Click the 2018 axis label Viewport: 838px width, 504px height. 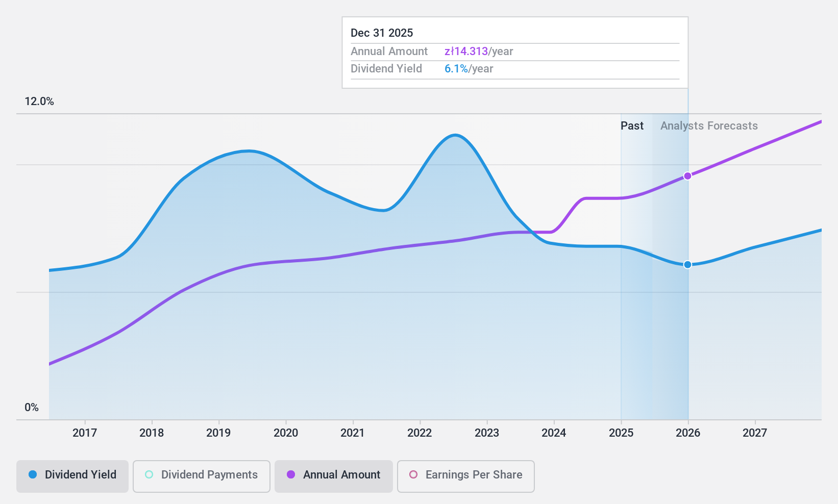click(152, 433)
